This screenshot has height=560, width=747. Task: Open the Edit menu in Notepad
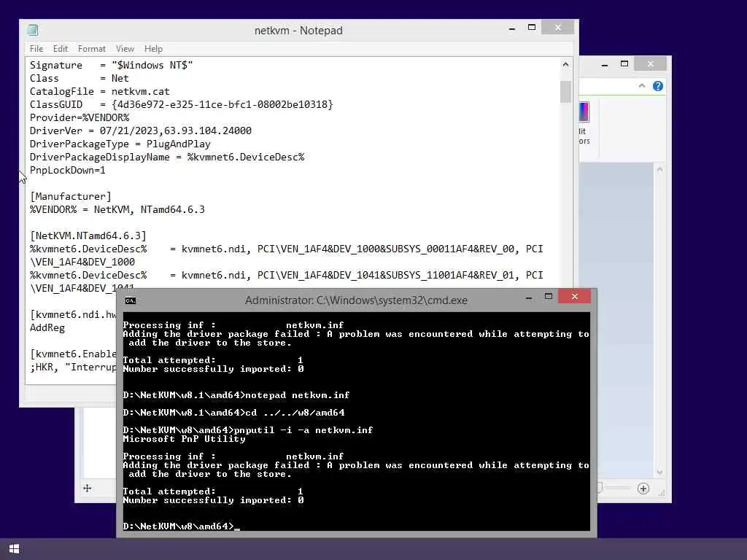(61, 49)
